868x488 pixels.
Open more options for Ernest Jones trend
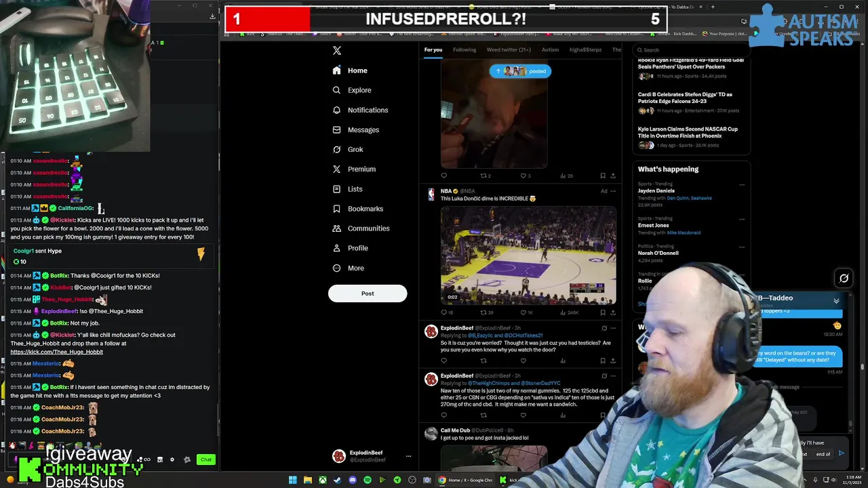742,219
